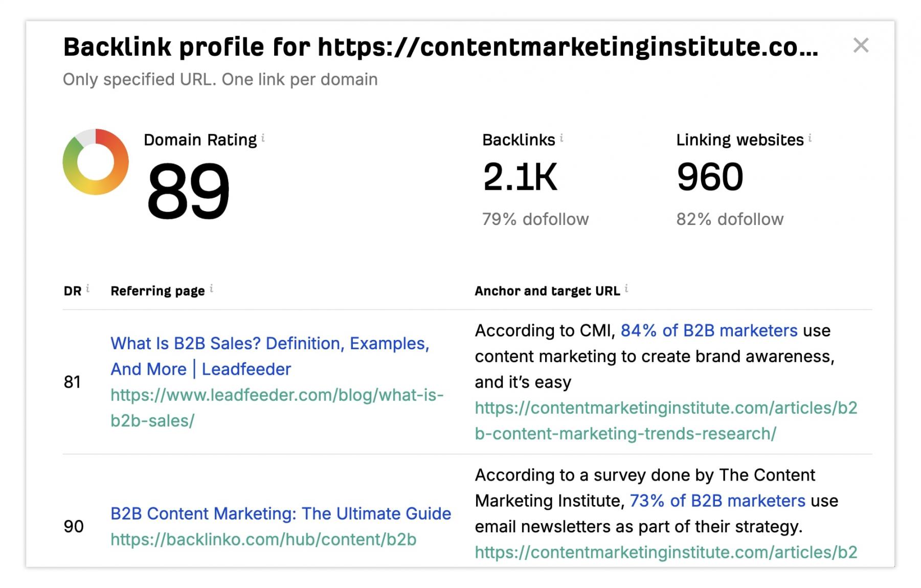Click the Referring page column info icon
921x588 pixels.
(x=211, y=288)
